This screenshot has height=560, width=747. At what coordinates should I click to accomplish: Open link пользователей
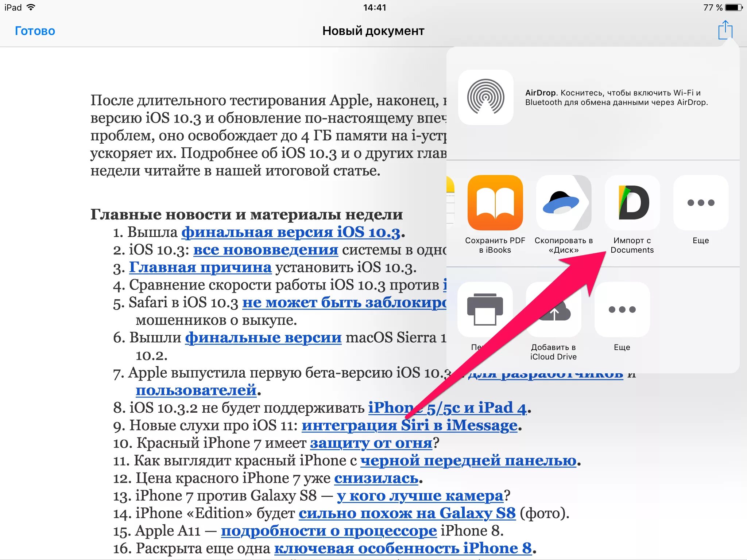pyautogui.click(x=196, y=390)
